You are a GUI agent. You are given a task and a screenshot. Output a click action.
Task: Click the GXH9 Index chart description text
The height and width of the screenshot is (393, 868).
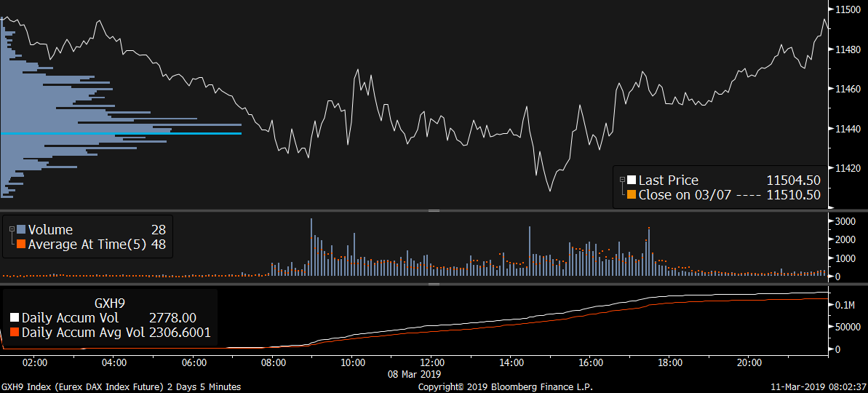tap(121, 386)
